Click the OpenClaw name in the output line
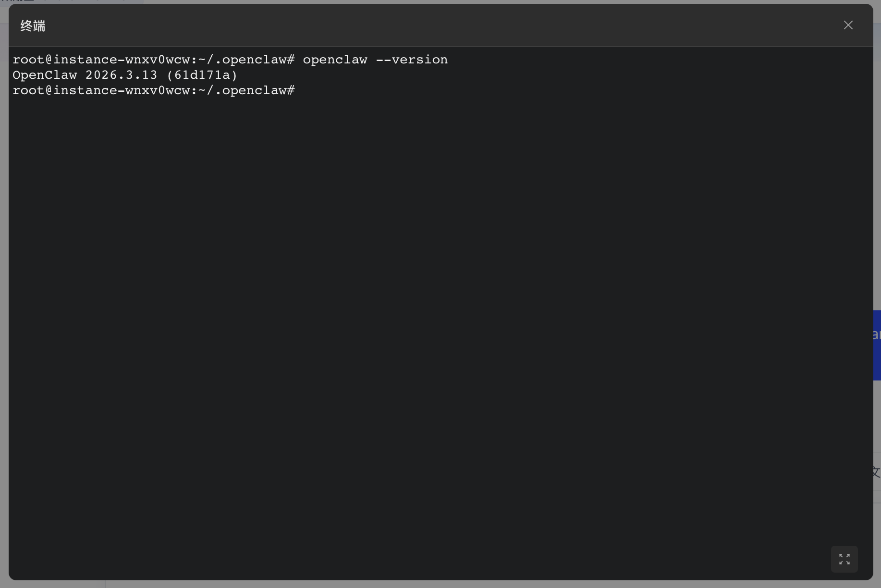Viewport: 881px width, 588px height. click(45, 75)
